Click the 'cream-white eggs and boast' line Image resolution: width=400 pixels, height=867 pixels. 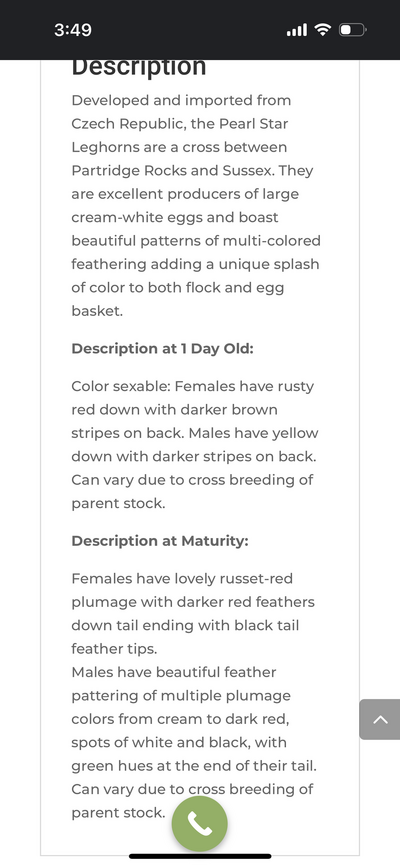pyautogui.click(x=175, y=217)
